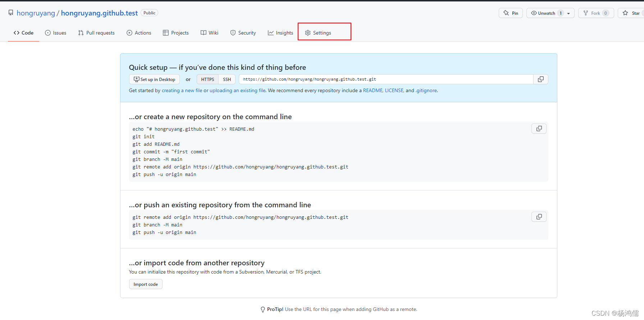Click the hongruyang.github.test repository name link
Viewport: 644px width, 320px height.
[x=99, y=13]
